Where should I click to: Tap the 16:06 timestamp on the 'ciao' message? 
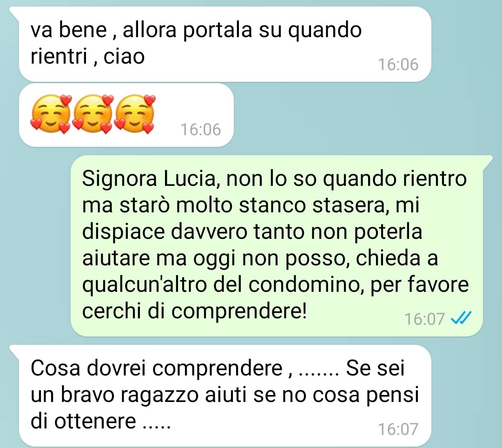point(398,65)
